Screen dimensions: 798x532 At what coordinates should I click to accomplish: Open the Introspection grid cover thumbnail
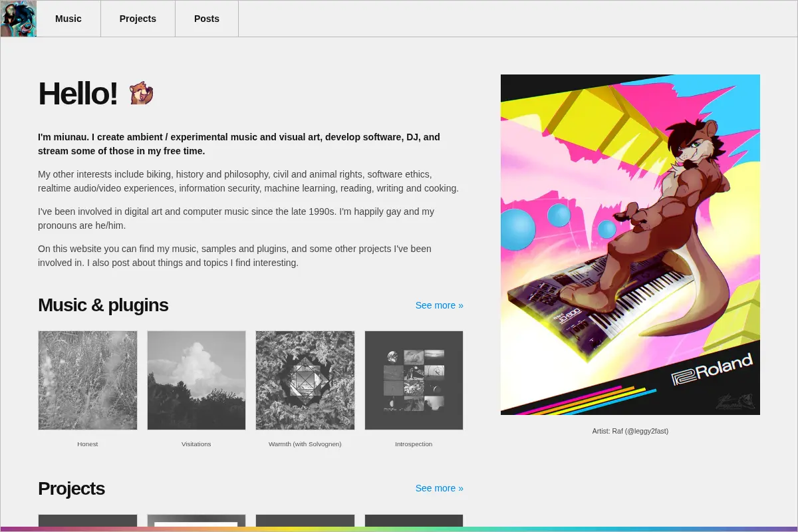pyautogui.click(x=414, y=380)
